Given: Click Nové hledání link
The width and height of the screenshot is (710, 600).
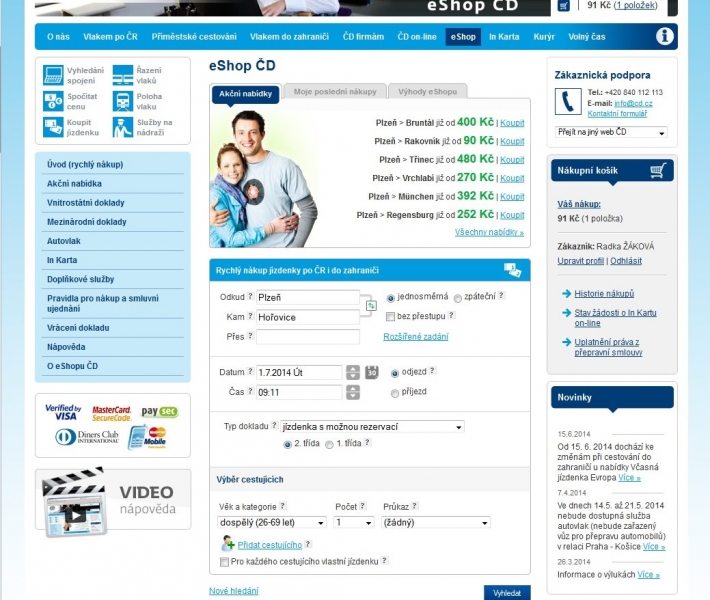Looking at the screenshot, I should [234, 591].
